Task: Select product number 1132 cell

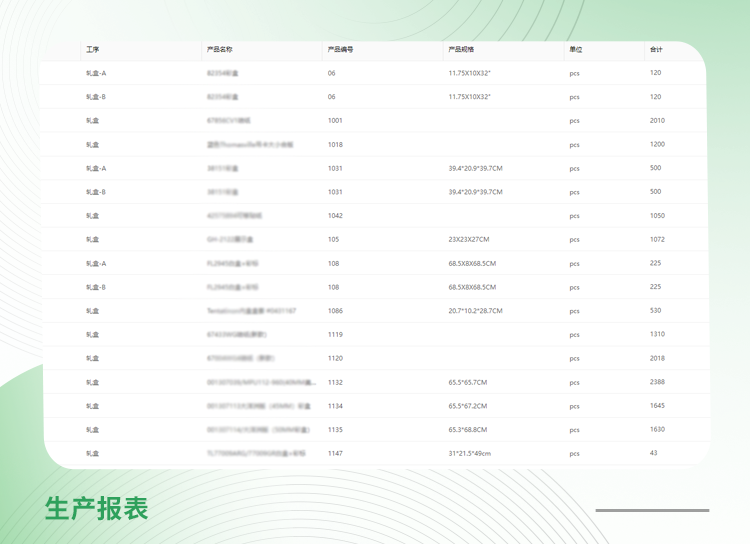Action: pyautogui.click(x=335, y=382)
